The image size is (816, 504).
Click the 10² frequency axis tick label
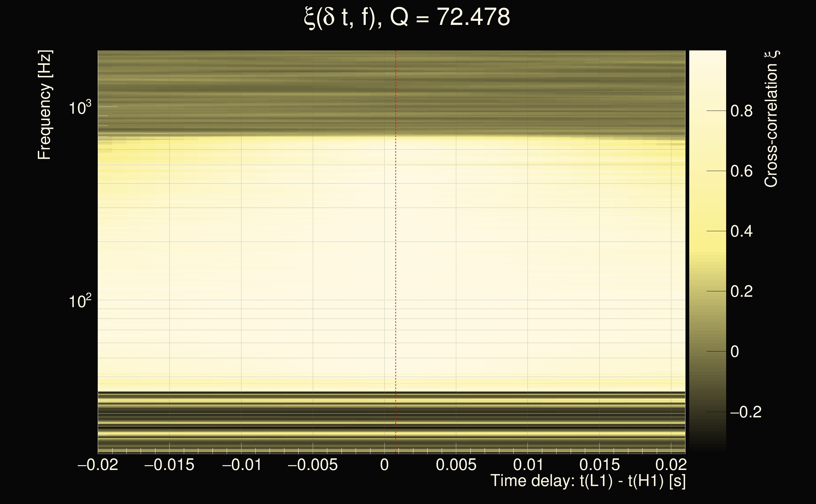point(80,301)
